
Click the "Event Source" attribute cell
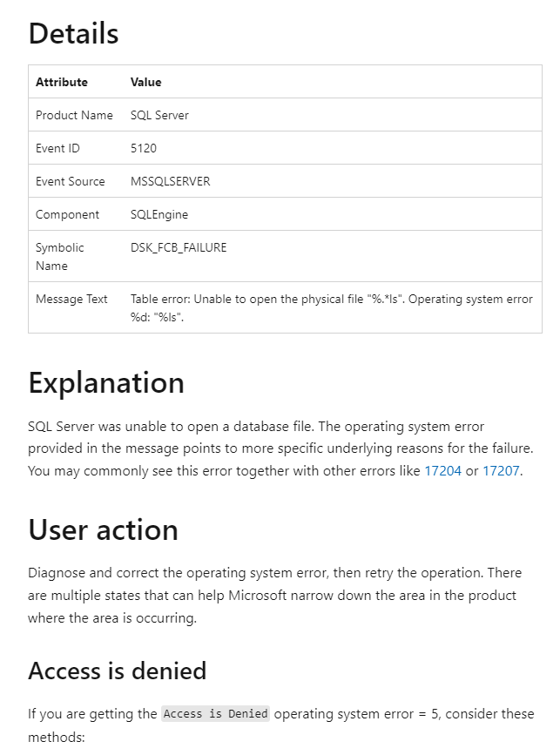coord(70,181)
